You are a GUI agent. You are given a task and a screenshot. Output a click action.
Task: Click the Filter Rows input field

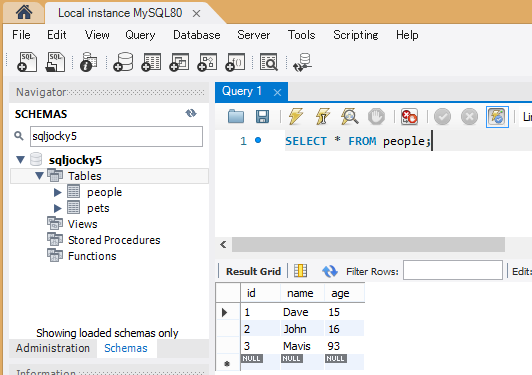pos(453,270)
